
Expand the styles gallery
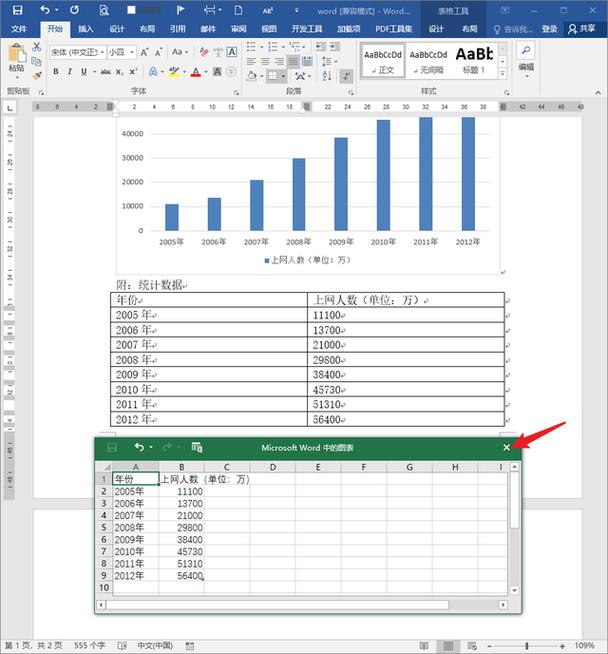coord(502,74)
